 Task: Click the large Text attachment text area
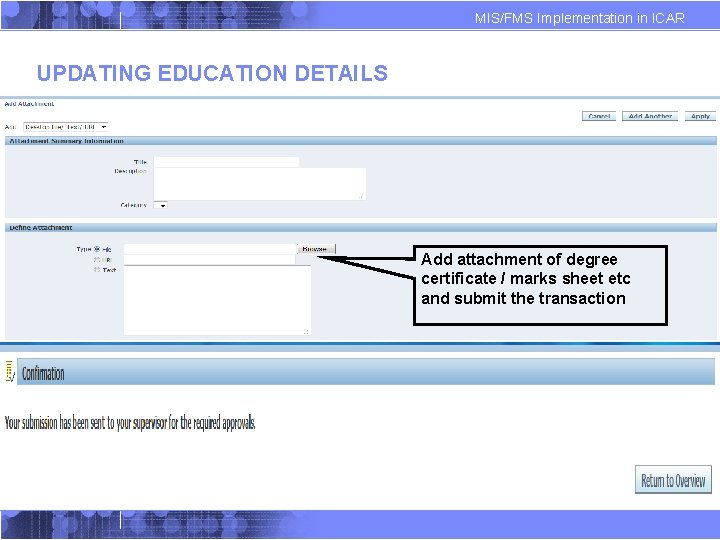217,300
